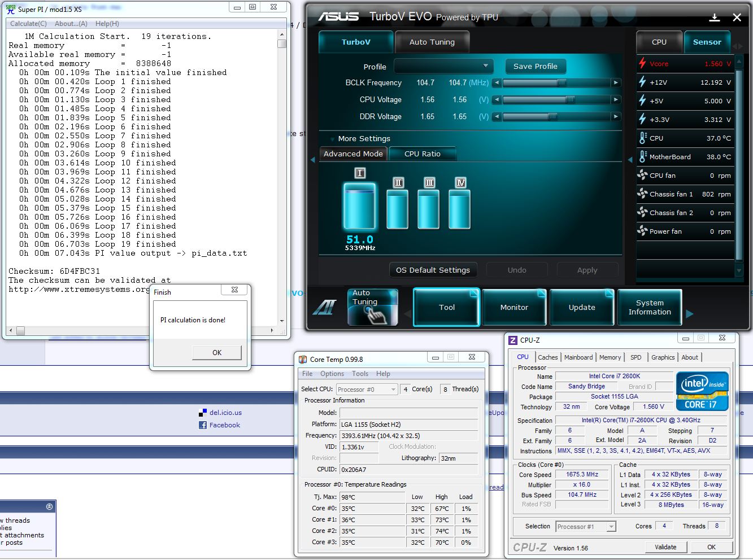
Task: Click the Power fan icon
Action: pyautogui.click(x=642, y=231)
